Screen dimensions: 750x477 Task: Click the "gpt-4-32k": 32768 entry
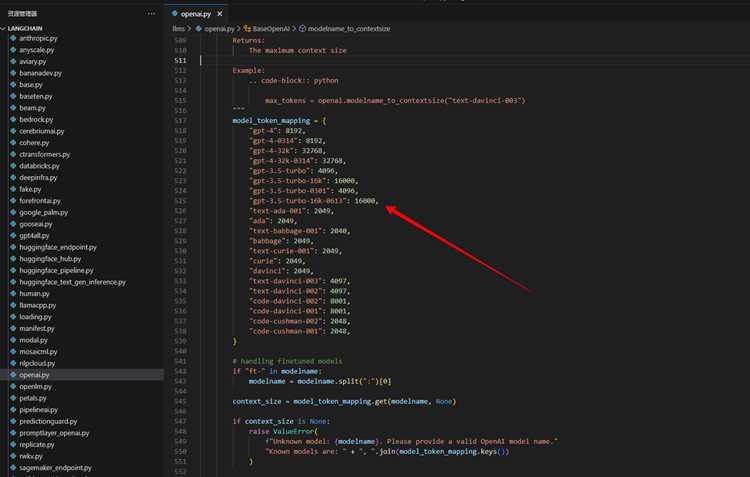pyautogui.click(x=287, y=151)
